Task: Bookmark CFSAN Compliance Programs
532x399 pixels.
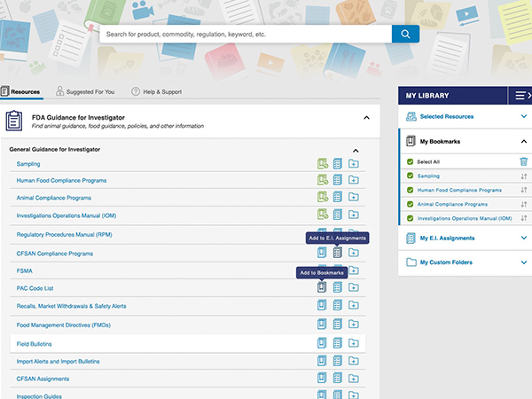Action: pos(322,253)
